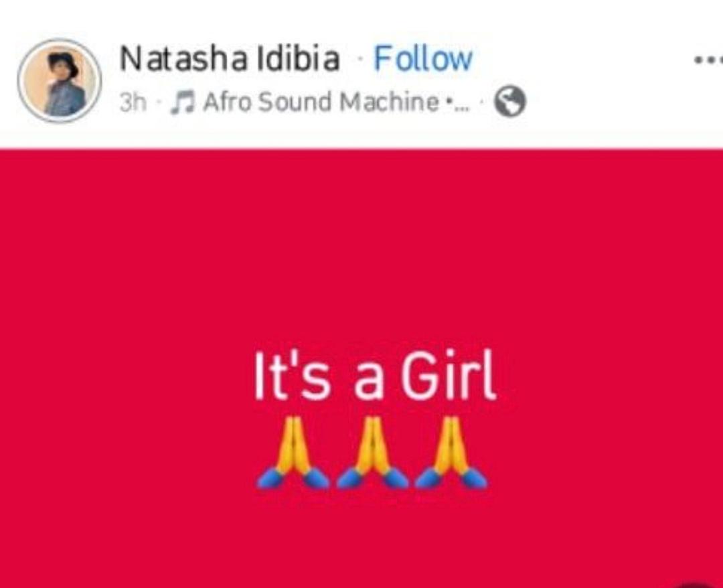Tap the word "It's" in the post
Viewport: 723px width, 588px height.
click(x=292, y=376)
